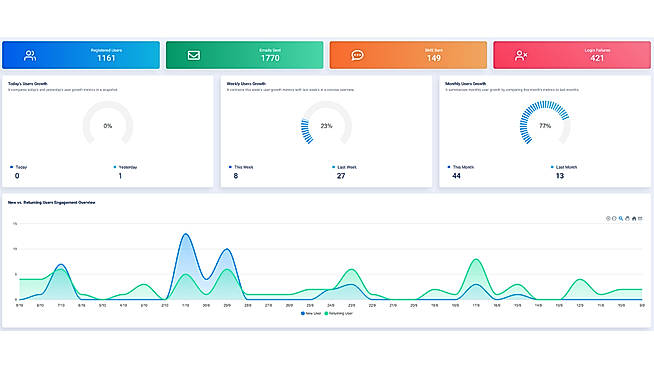Screen dimensions: 654x368
Task: Open the Login Failures 421 card
Action: pos(572,55)
